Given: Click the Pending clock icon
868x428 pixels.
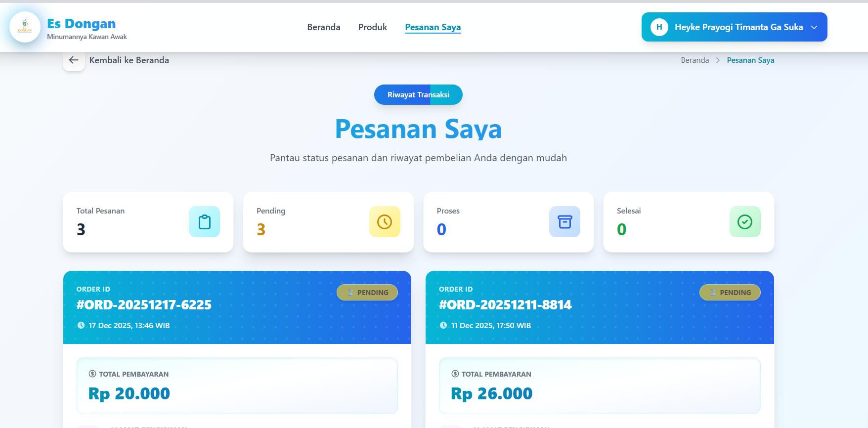Looking at the screenshot, I should tap(385, 222).
